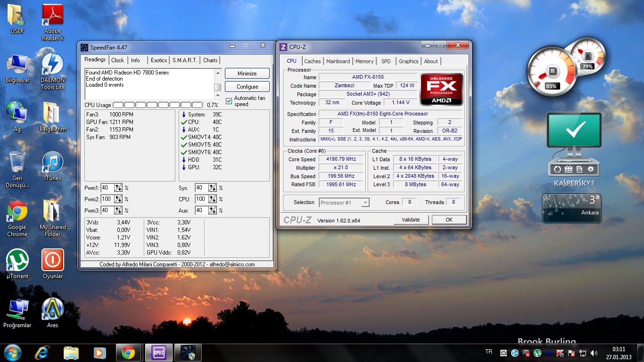The width and height of the screenshot is (644, 362).
Task: Open the Kaspersky gadget reports page icon
Action: [579, 169]
